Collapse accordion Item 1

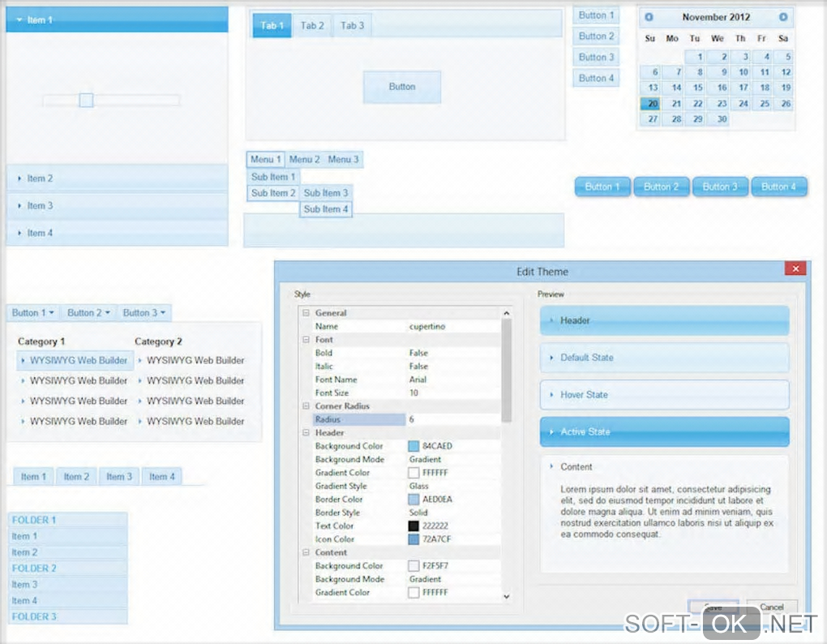pos(117,19)
